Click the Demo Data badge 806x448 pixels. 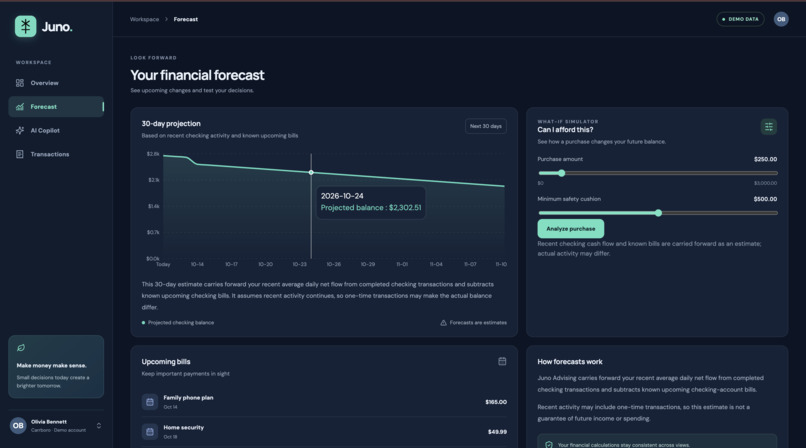[740, 19]
